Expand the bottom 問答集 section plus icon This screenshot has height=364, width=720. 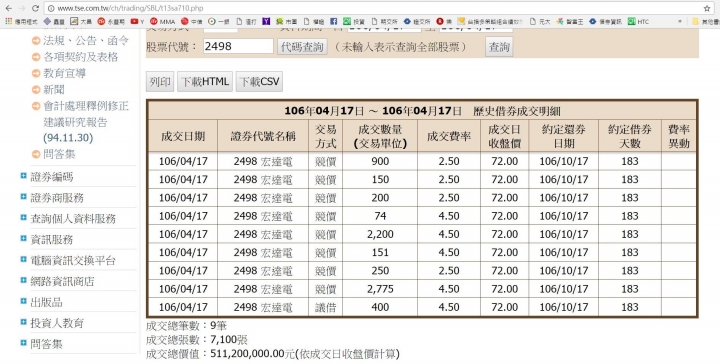point(23,342)
